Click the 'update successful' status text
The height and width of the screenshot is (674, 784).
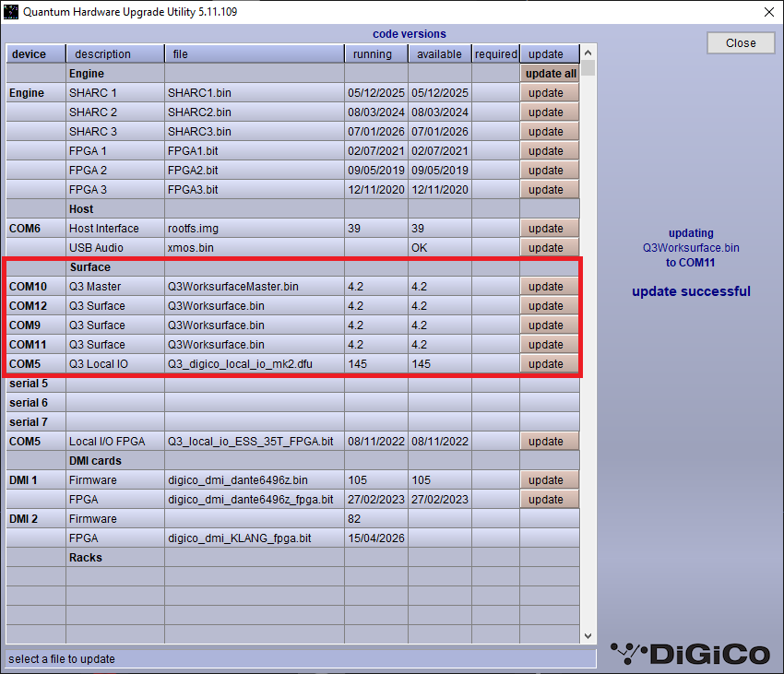click(691, 291)
